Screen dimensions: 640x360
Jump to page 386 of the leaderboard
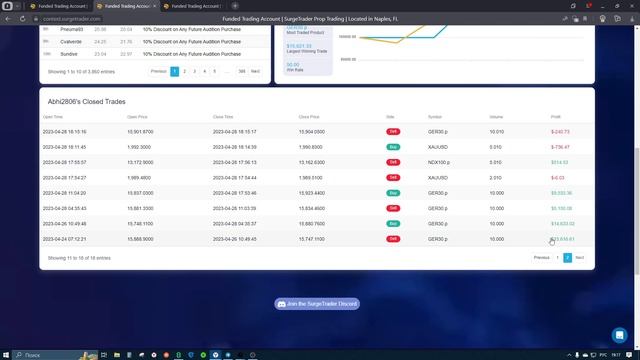242,71
